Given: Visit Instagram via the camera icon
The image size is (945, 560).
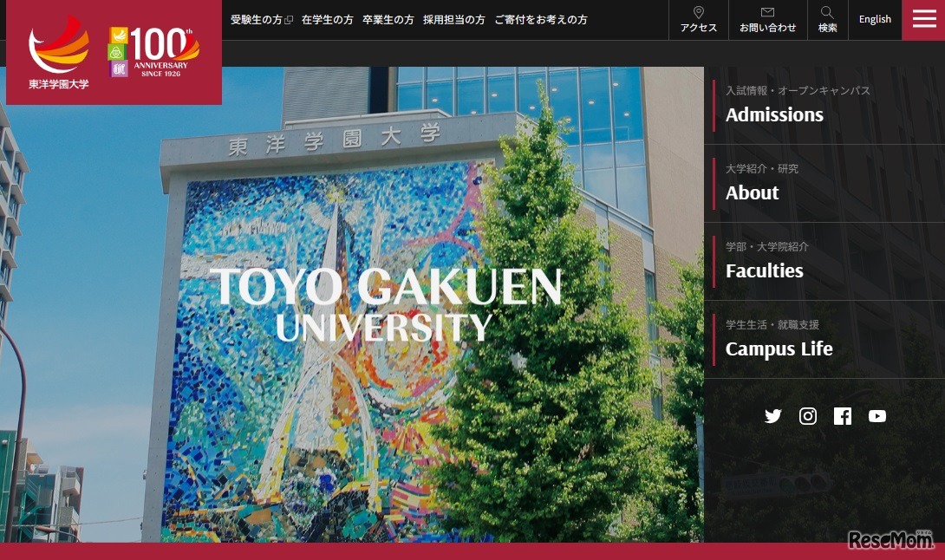Looking at the screenshot, I should tap(807, 416).
